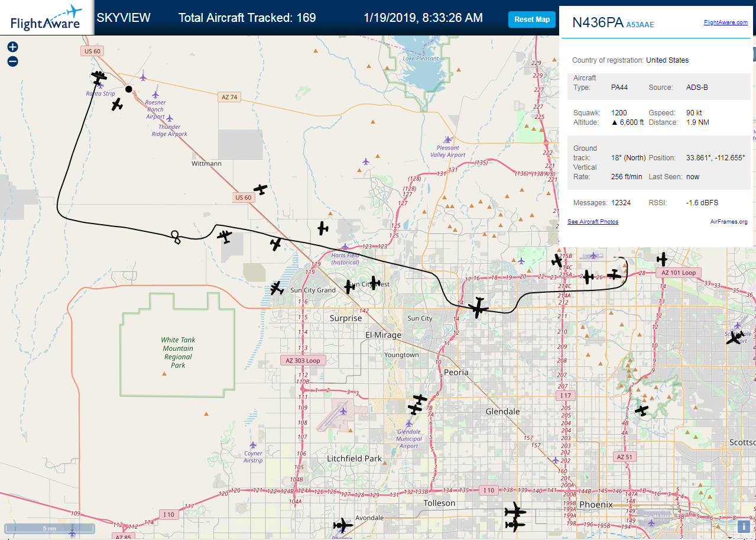
Task: Click the AZ 303 Loop highway shield
Action: click(x=302, y=360)
